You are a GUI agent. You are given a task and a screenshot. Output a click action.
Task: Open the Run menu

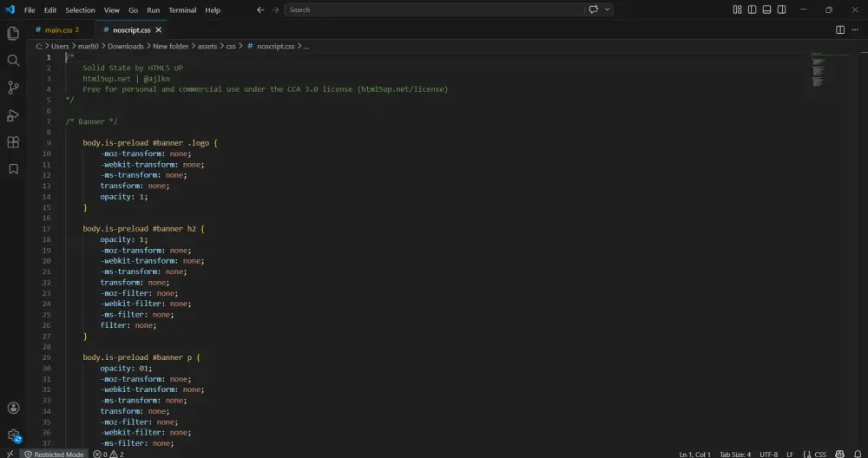154,10
